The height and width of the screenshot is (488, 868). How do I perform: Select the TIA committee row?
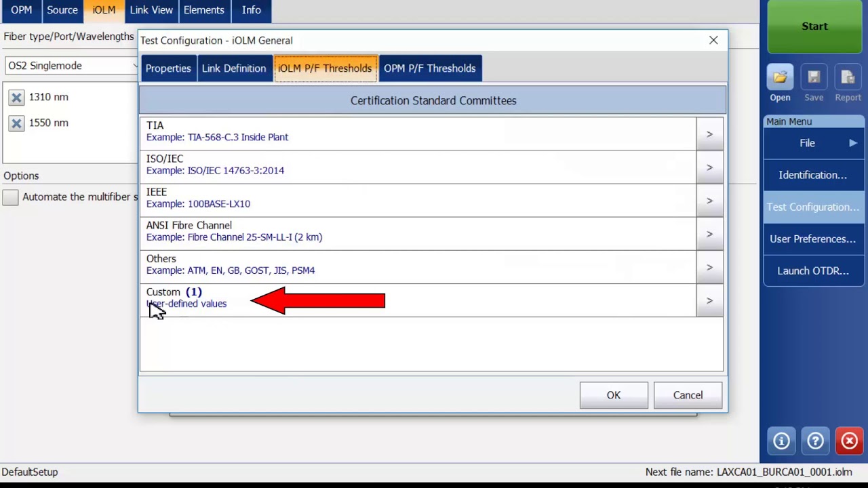(418, 134)
